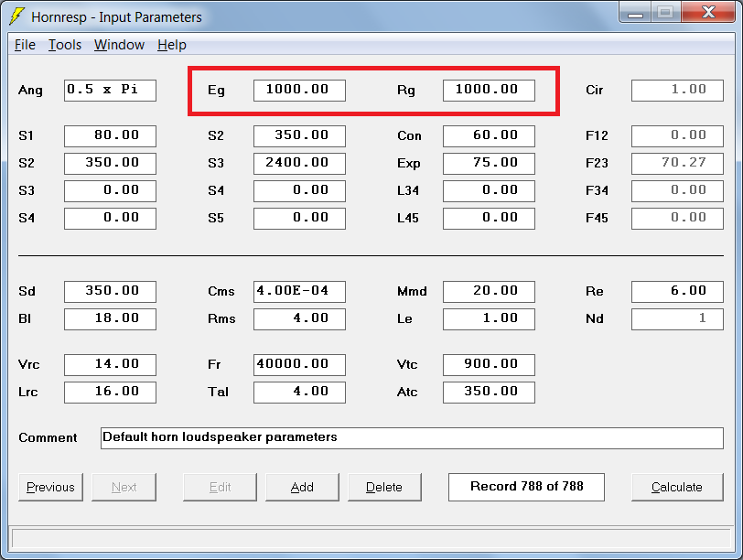Open the Help menu

pyautogui.click(x=171, y=45)
